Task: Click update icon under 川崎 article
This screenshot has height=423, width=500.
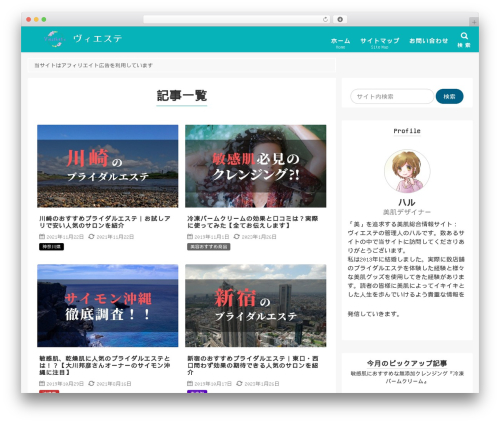Action: [91, 236]
